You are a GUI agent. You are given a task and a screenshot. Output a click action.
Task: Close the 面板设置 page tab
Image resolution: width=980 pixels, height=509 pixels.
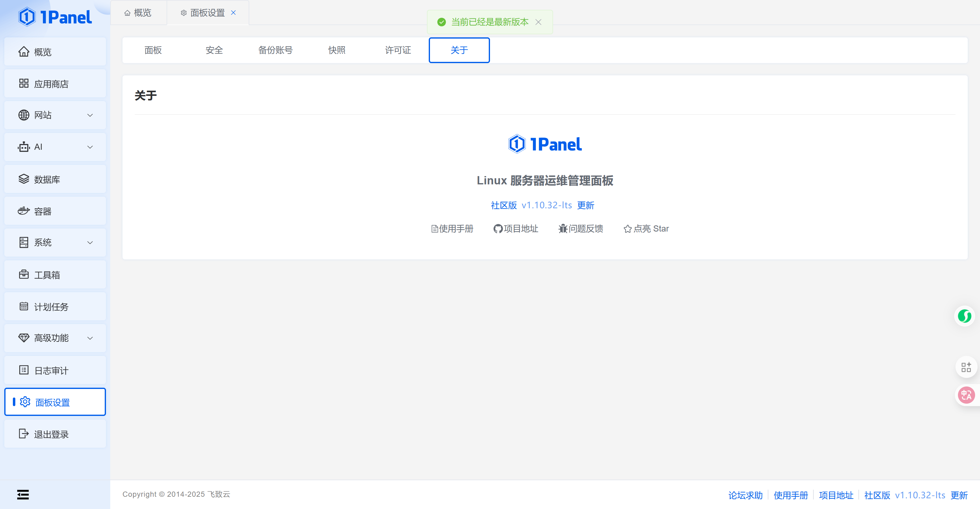(x=233, y=13)
